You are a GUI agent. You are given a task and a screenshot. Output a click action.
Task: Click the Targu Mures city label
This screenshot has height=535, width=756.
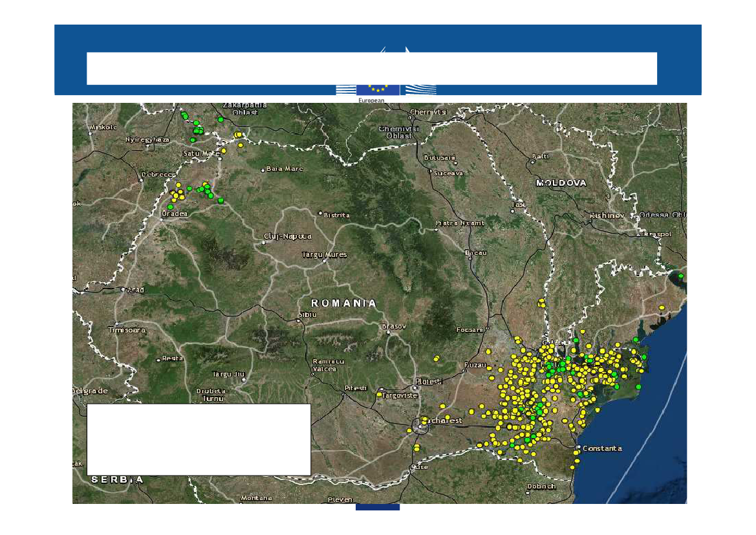(325, 255)
